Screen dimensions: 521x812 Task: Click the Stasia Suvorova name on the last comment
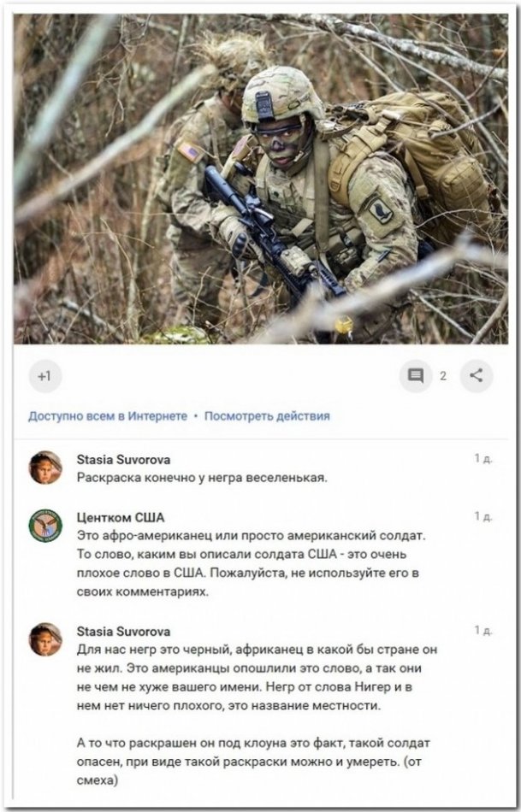pyautogui.click(x=123, y=632)
